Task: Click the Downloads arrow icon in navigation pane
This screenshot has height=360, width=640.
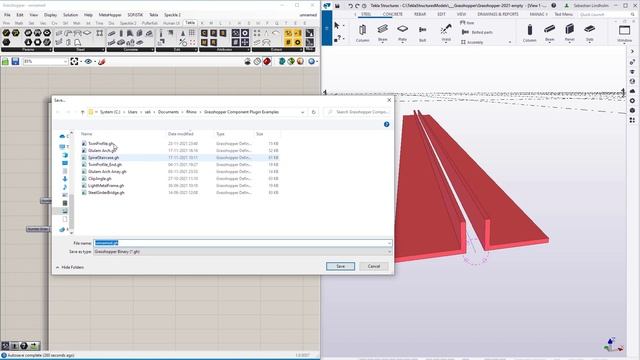Action: 65,179
